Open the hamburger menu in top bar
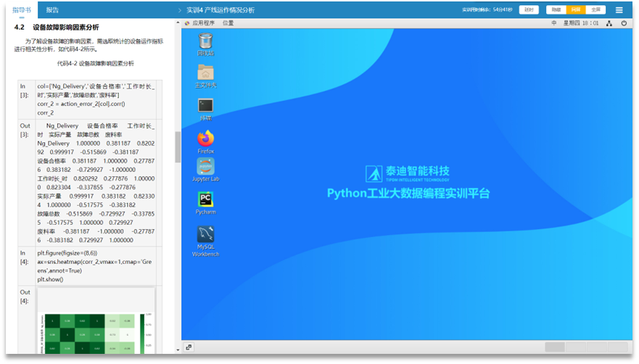This screenshot has height=364, width=639. [x=619, y=10]
